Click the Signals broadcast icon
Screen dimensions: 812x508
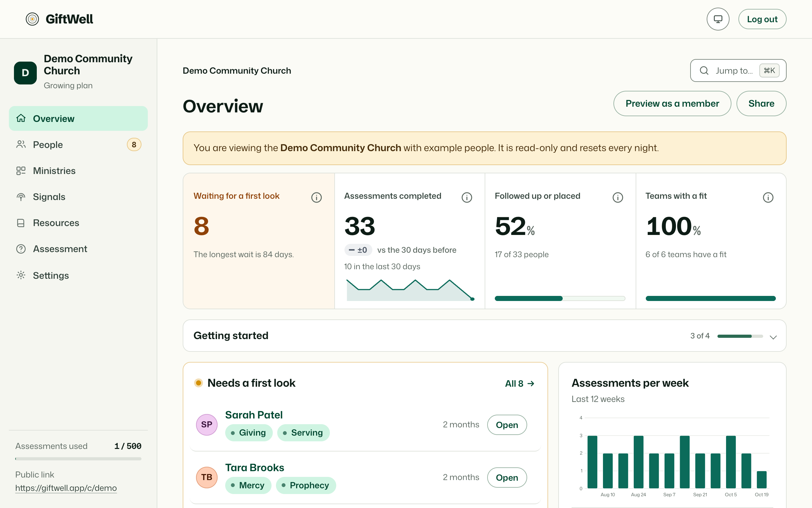(x=21, y=197)
